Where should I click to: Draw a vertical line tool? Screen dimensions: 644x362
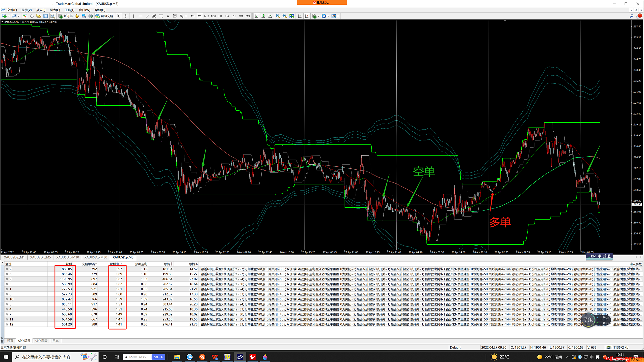(133, 16)
